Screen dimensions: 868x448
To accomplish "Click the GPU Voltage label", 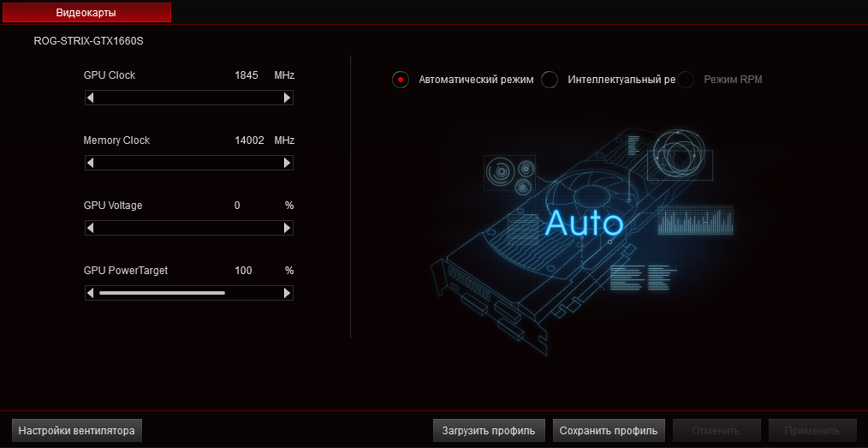I will (x=113, y=206).
